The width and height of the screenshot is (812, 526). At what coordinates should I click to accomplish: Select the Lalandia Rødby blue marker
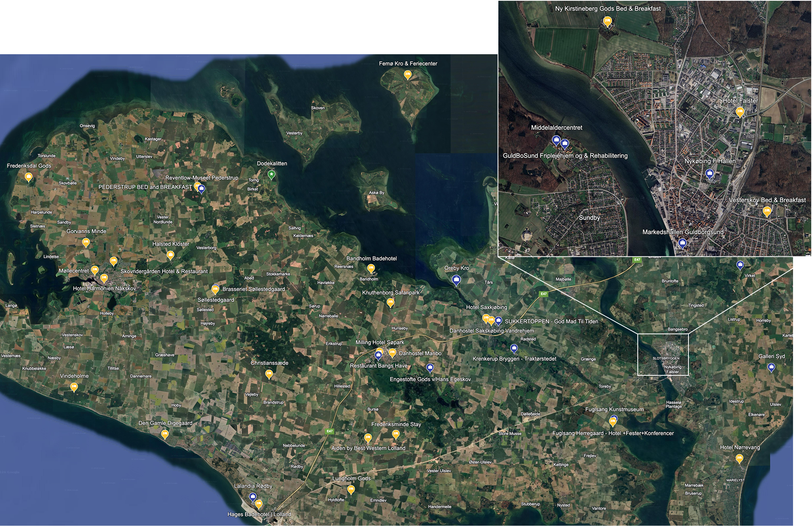pyautogui.click(x=253, y=497)
